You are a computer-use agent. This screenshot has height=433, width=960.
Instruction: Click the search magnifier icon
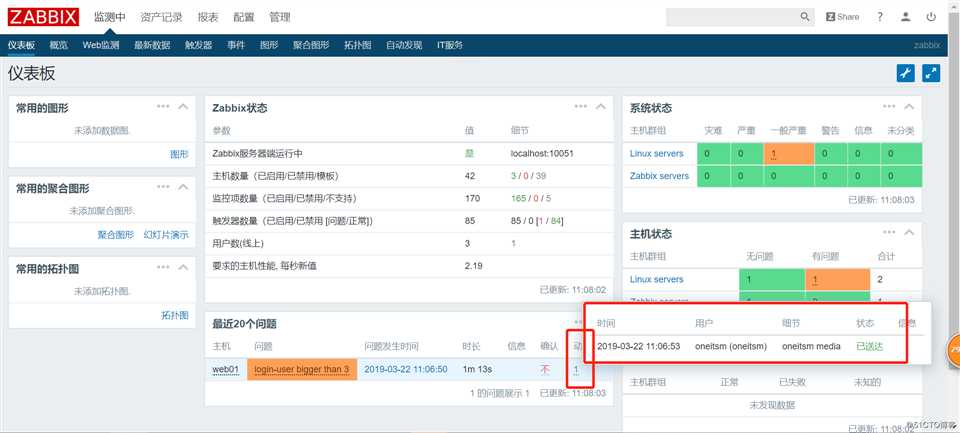[x=805, y=17]
